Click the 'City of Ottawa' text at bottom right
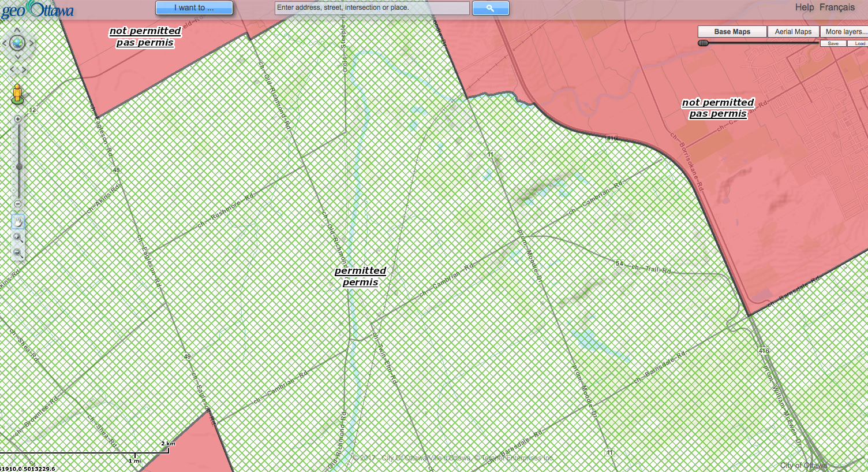This screenshot has width=868, height=472. 803,466
